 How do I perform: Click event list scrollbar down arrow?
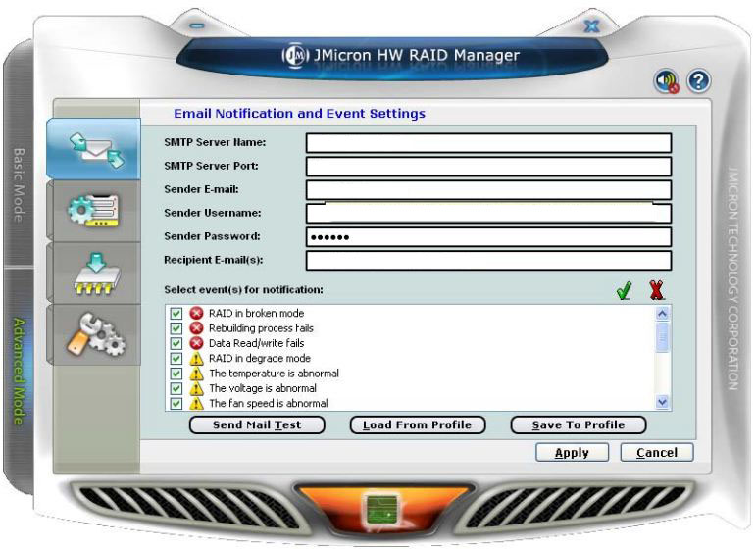[663, 402]
